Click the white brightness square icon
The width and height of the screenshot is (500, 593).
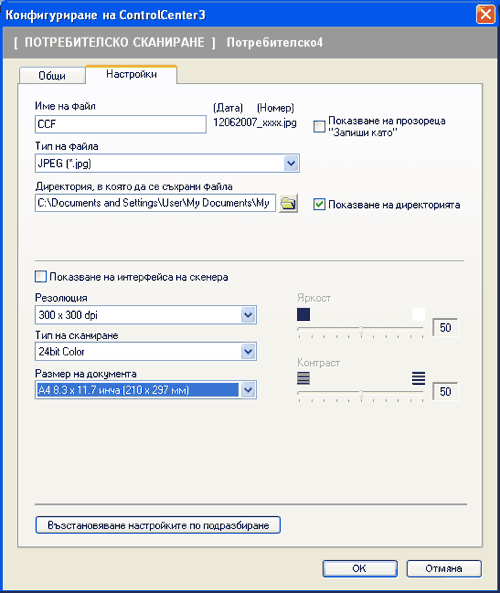point(418,315)
